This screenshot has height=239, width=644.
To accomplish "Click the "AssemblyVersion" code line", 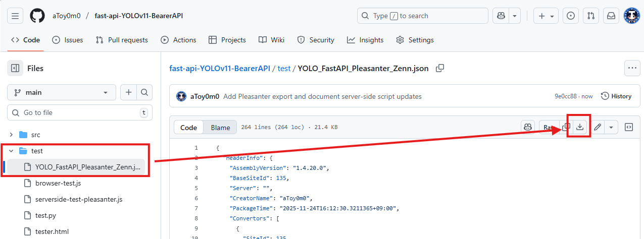I will (x=279, y=168).
